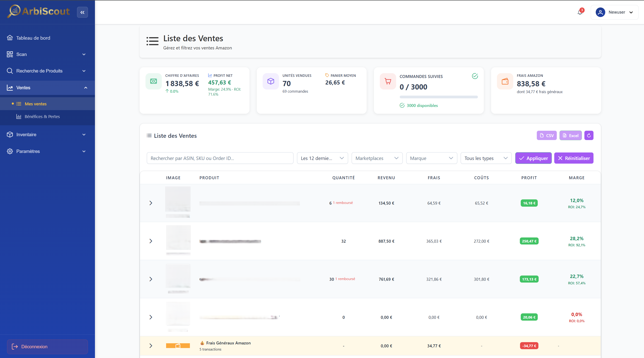Click the wallet icon in Frais Amazon card
This screenshot has height=358, width=644.
click(505, 81)
